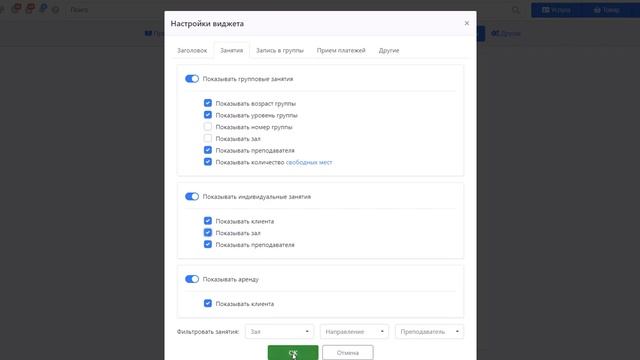Go to the Запись в группы tab
The image size is (640, 360).
click(280, 51)
